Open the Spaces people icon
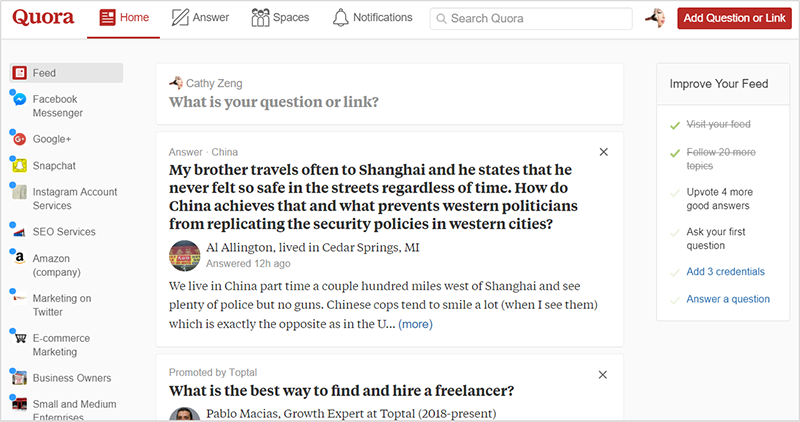 pyautogui.click(x=260, y=18)
